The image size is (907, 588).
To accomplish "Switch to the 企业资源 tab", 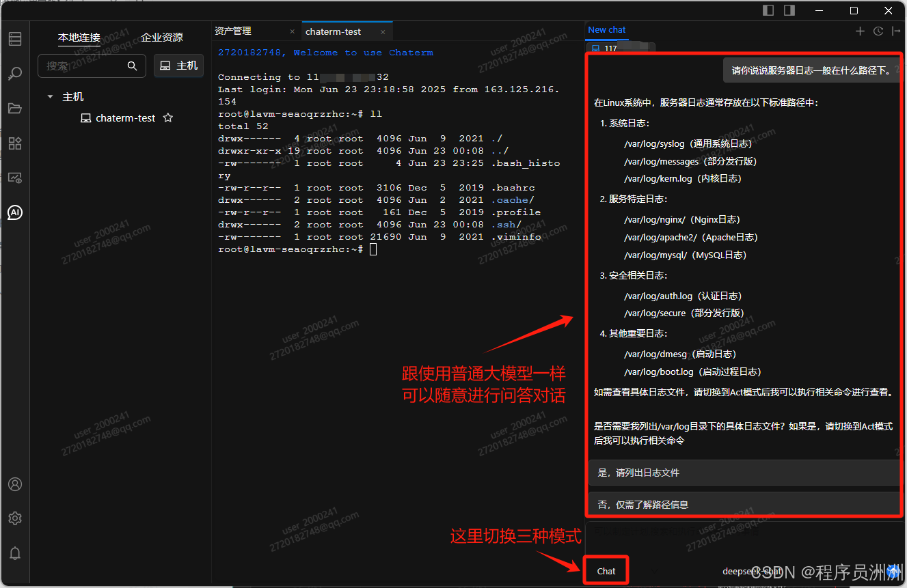I will (x=162, y=37).
